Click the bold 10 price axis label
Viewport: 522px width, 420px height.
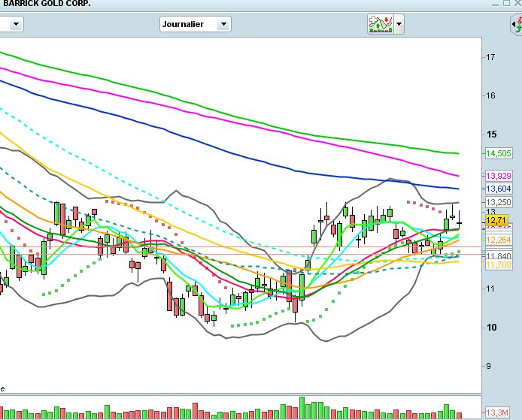[491, 328]
